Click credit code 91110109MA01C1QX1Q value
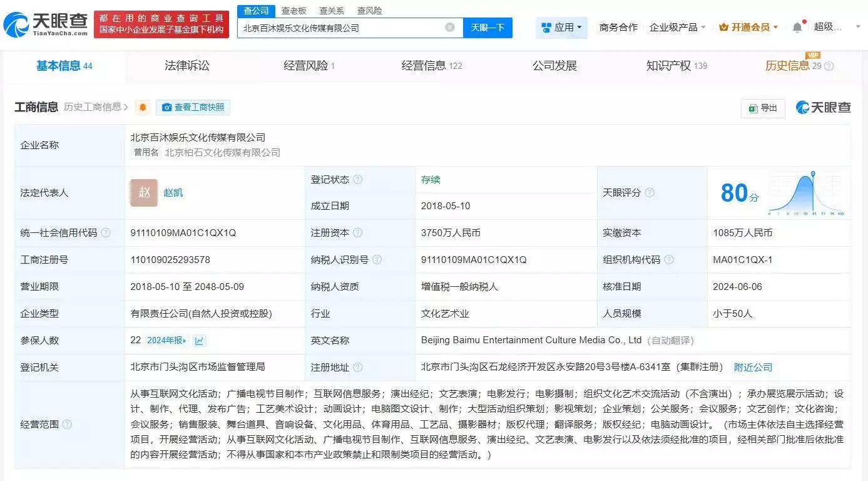Screen dimensions: 868x481 point(183,233)
